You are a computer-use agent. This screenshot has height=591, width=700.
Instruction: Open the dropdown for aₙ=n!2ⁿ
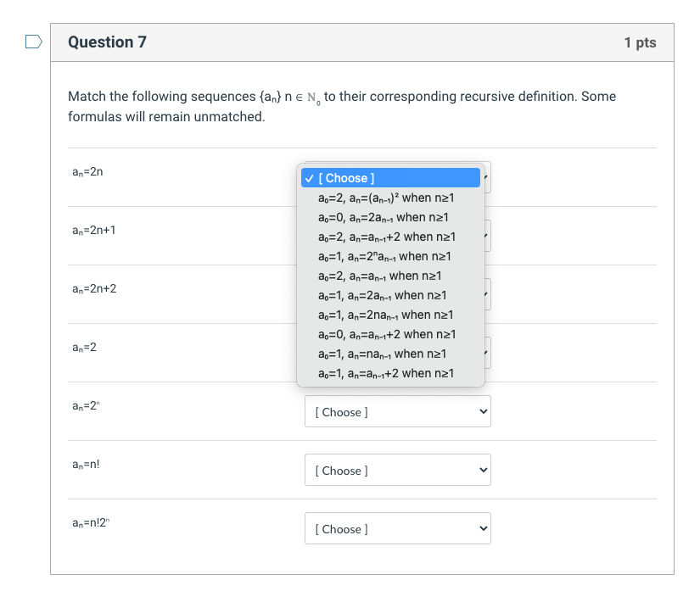point(398,528)
